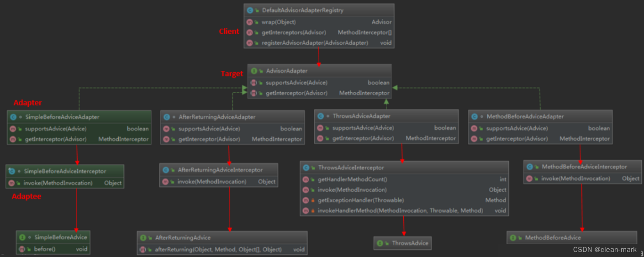Click the method icon next to before()
Viewport: 644px width, 257px height.
coord(22,249)
